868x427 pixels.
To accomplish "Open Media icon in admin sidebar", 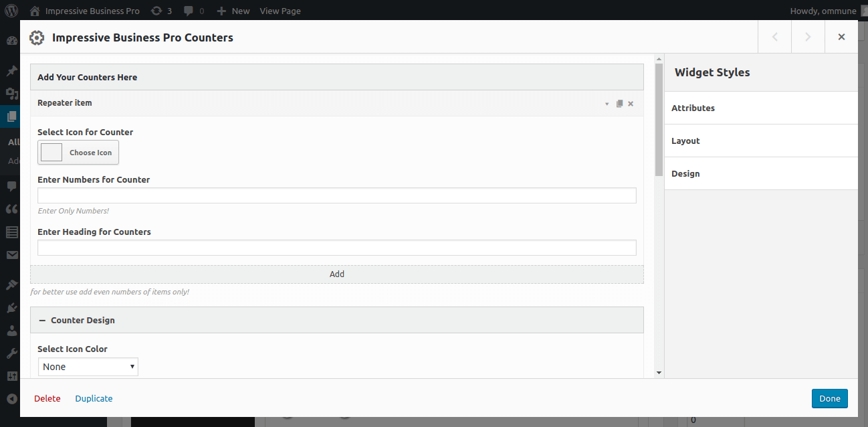I will [x=11, y=94].
